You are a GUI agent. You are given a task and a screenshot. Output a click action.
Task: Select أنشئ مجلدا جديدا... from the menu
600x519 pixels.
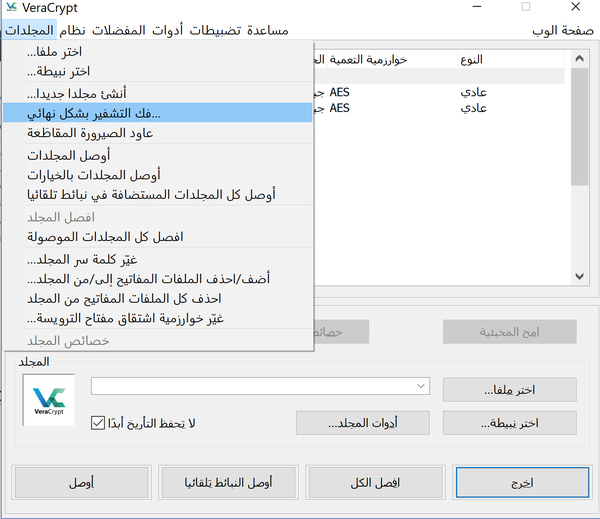(x=158, y=93)
